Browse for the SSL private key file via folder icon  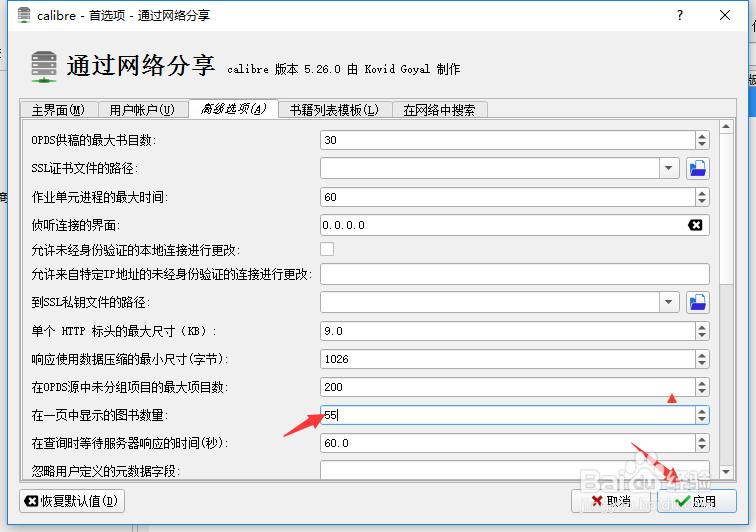pyautogui.click(x=697, y=302)
